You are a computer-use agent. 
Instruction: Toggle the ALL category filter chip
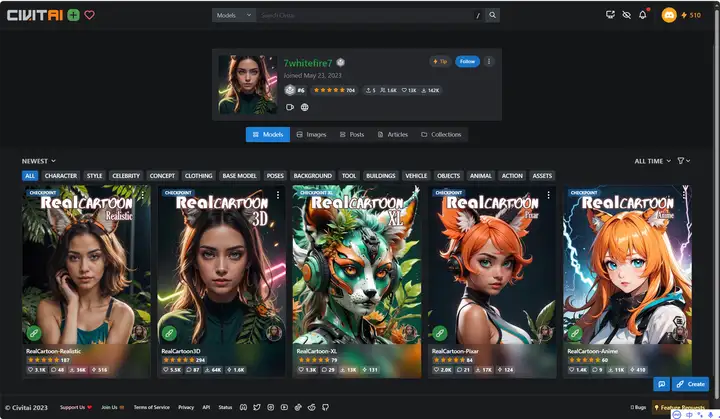[30, 176]
